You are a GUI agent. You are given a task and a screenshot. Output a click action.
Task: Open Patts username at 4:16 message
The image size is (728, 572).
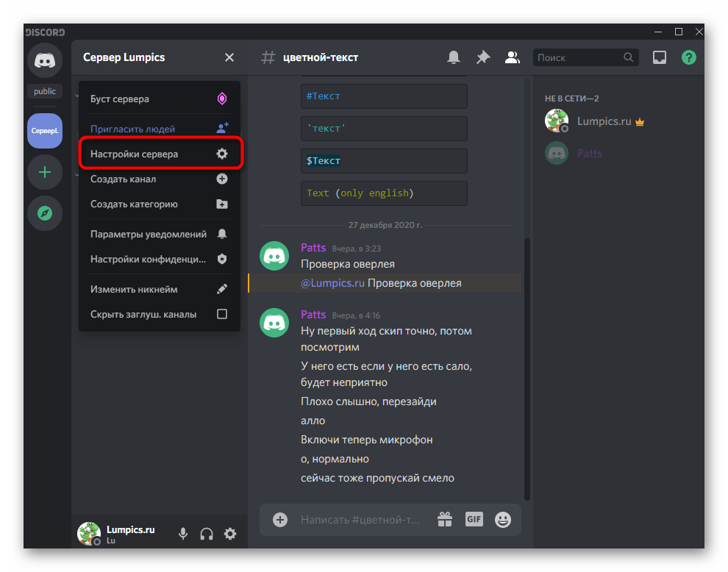click(x=313, y=315)
